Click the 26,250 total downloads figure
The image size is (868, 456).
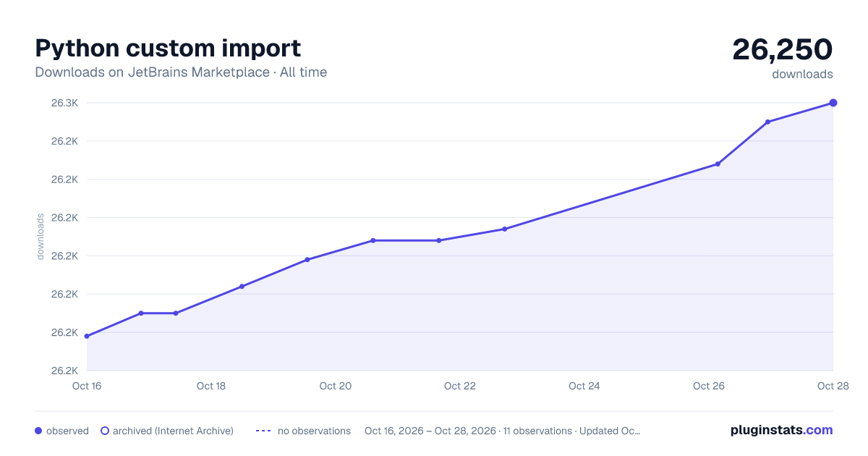(783, 49)
